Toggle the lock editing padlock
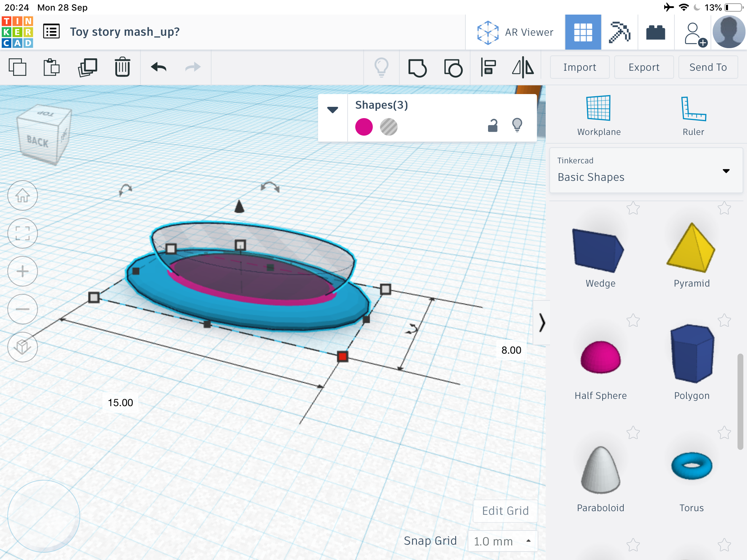Screen dimensions: 747x560 pos(493,125)
